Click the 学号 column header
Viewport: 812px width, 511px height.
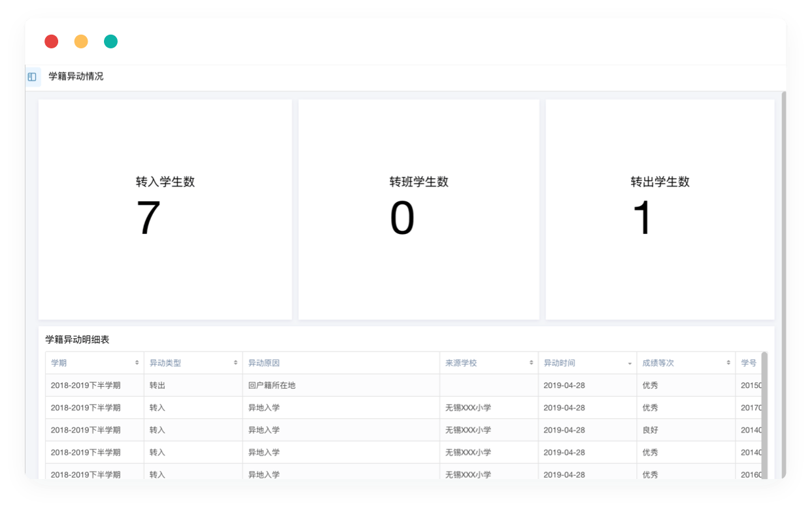tap(749, 363)
